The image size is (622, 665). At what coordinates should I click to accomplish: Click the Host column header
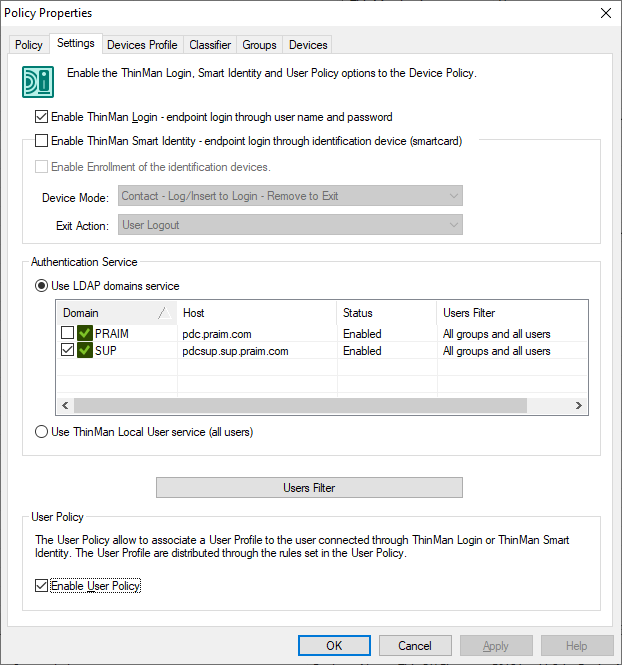click(257, 313)
